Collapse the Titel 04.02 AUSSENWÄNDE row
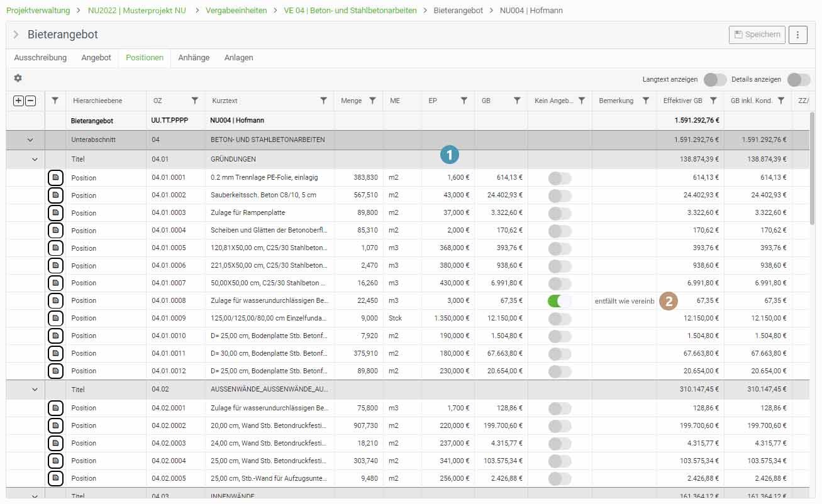822x504 pixels. (x=35, y=390)
